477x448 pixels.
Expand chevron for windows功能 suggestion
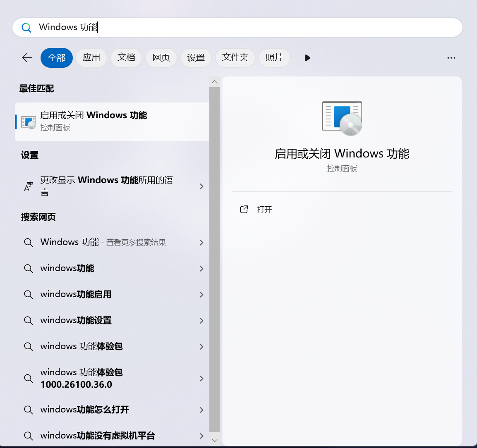pyautogui.click(x=201, y=269)
